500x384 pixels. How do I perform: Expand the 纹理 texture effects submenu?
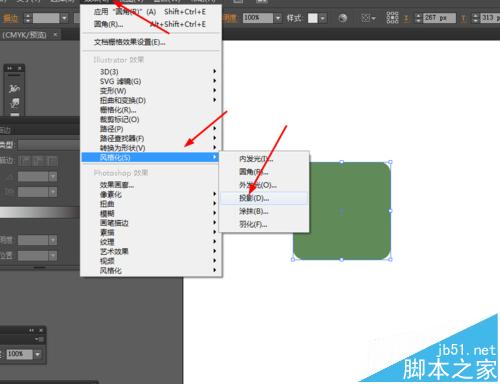tap(150, 242)
